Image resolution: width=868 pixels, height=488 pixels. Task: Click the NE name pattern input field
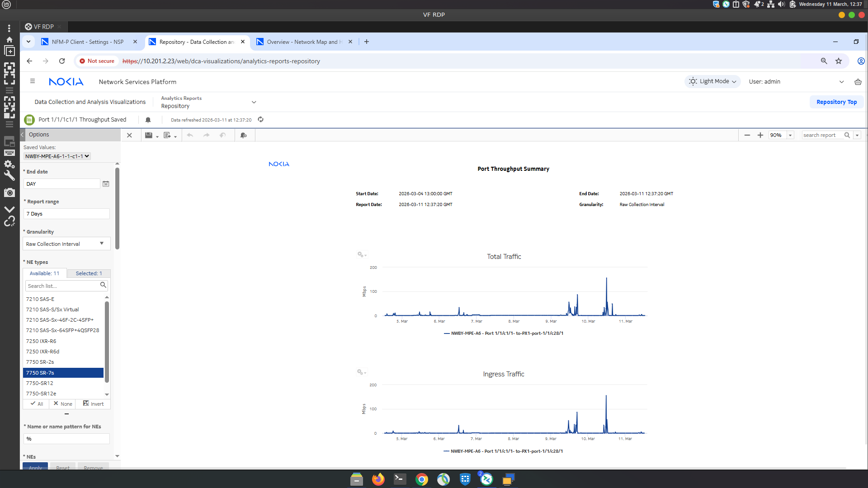(66, 439)
